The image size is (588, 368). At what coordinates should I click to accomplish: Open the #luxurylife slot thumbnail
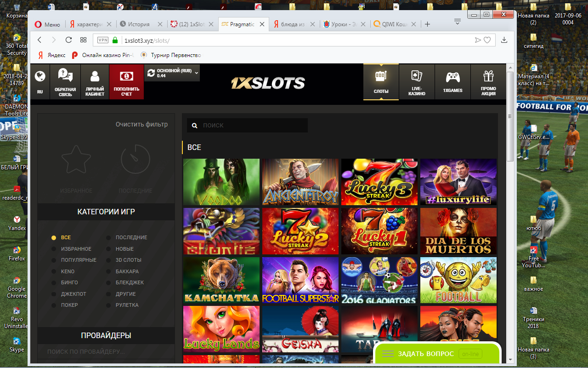click(x=458, y=182)
